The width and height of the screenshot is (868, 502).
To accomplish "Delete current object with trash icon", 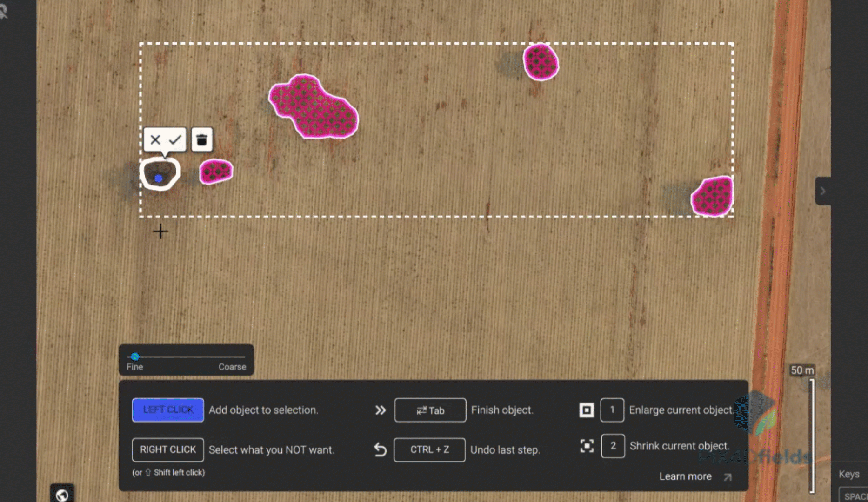I will 202,140.
